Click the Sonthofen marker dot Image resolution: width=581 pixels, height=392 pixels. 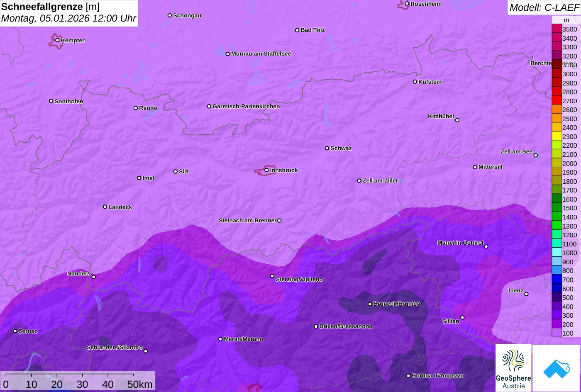(x=51, y=101)
